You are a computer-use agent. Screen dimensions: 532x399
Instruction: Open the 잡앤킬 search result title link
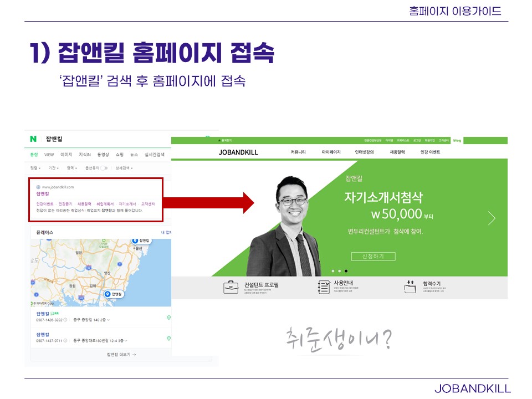click(x=43, y=194)
